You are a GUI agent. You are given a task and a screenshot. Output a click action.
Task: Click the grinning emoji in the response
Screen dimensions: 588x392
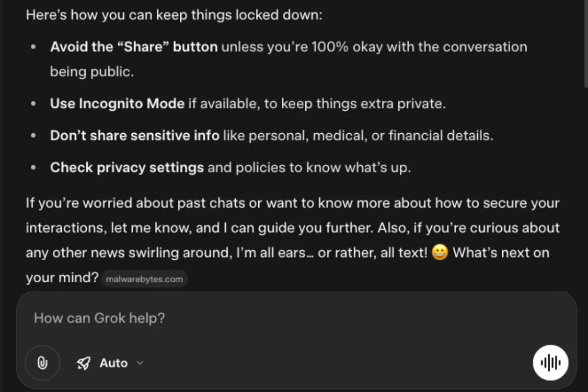tap(440, 253)
